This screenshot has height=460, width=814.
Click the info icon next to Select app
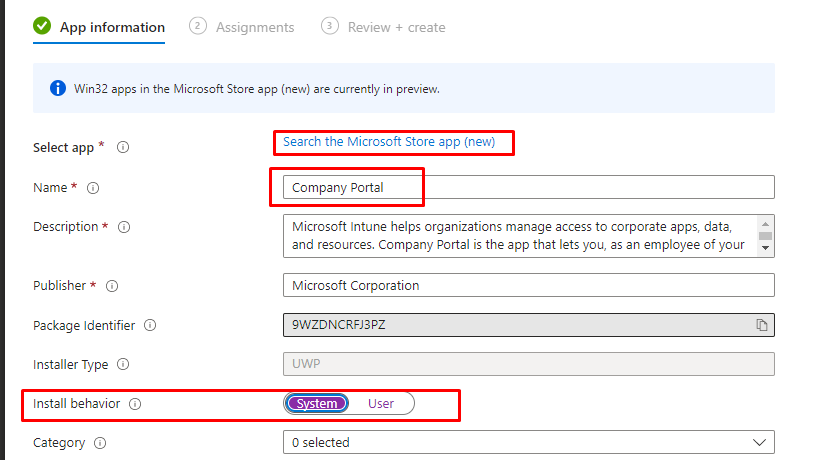pos(123,147)
